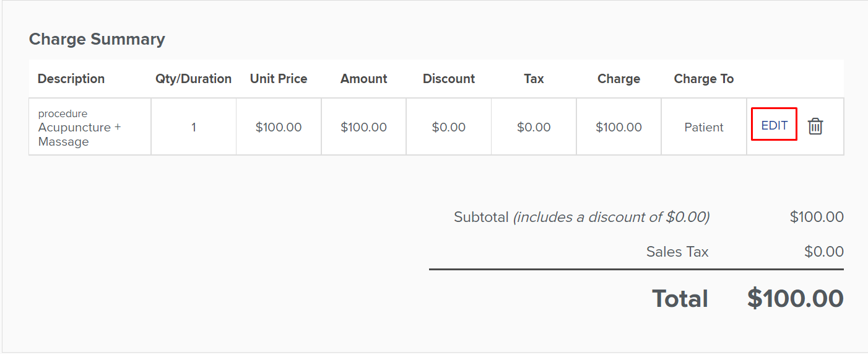Click the Qty/Duration column header

click(x=193, y=79)
